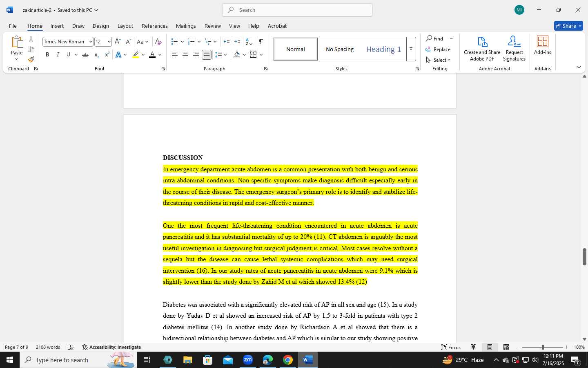The image size is (588, 368).
Task: Click the Search box in title bar
Action: point(297,10)
